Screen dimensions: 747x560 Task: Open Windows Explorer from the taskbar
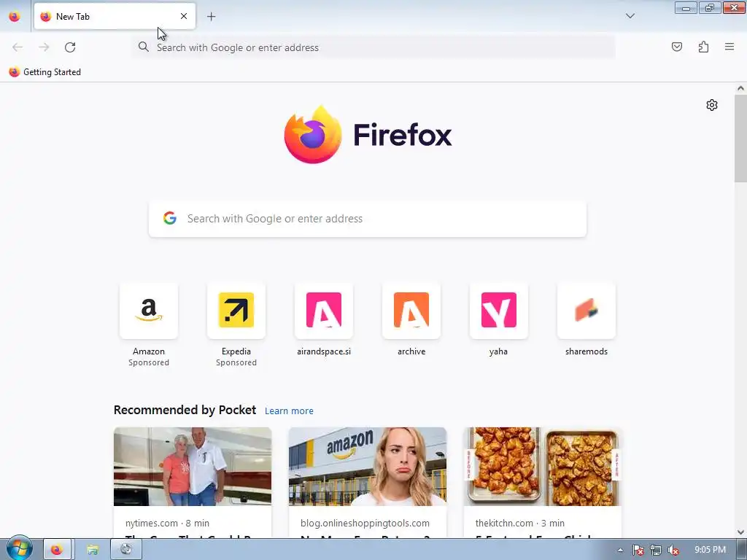pyautogui.click(x=93, y=550)
